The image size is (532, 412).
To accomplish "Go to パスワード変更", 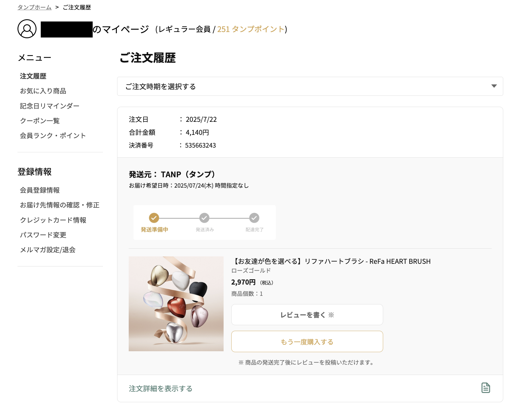I will [x=43, y=235].
